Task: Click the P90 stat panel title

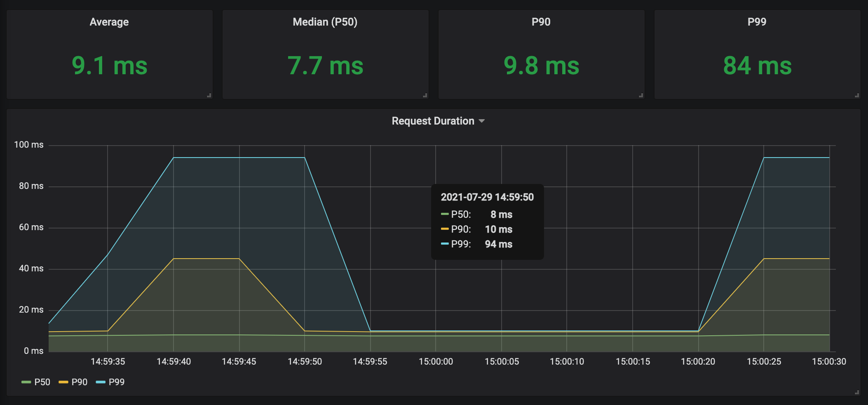Action: [541, 22]
